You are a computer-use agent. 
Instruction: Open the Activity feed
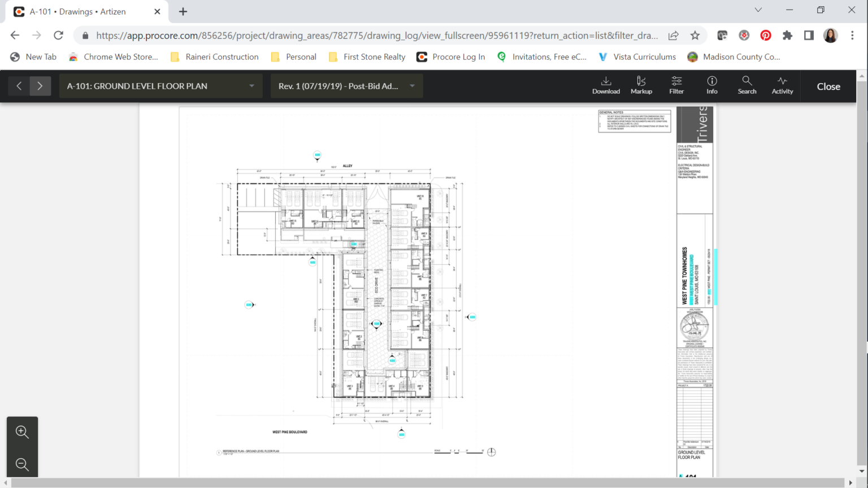point(782,86)
